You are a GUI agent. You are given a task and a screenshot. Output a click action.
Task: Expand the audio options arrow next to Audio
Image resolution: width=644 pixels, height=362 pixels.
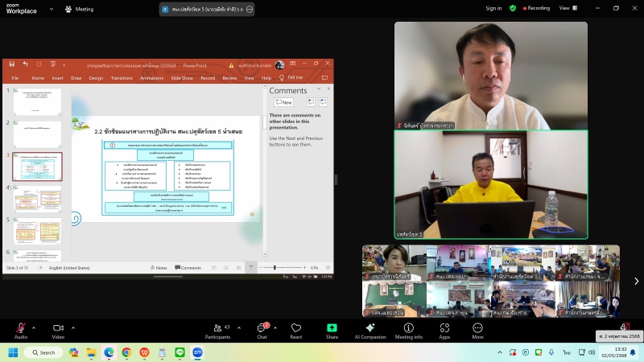click(35, 326)
